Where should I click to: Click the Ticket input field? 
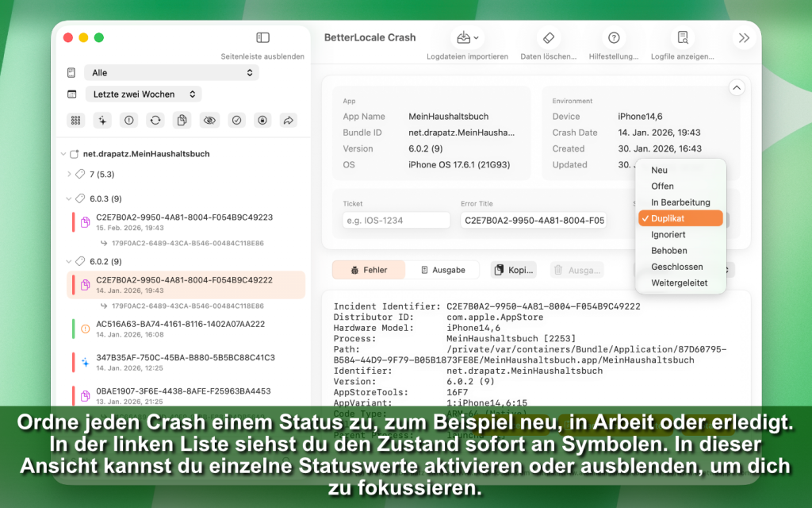coord(396,220)
